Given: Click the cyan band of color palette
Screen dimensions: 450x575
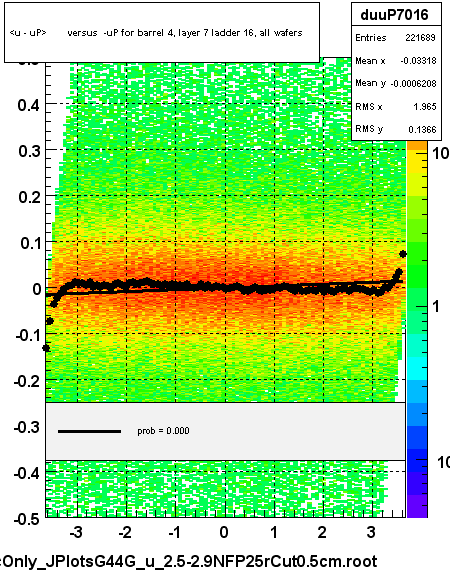Looking at the screenshot, I should [x=417, y=368].
